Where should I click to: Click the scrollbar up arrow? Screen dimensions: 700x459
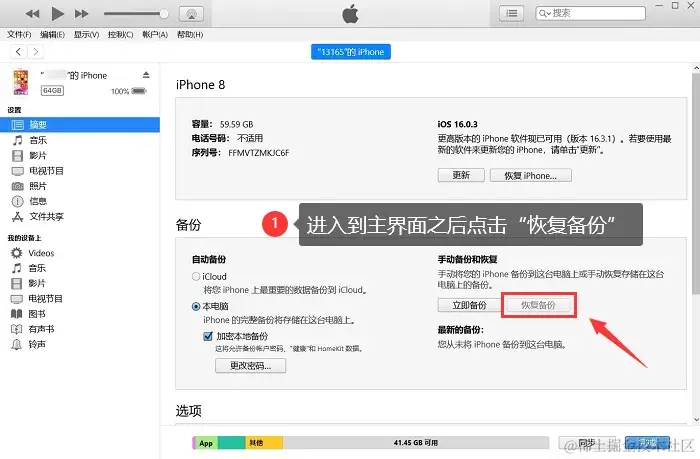[x=696, y=68]
